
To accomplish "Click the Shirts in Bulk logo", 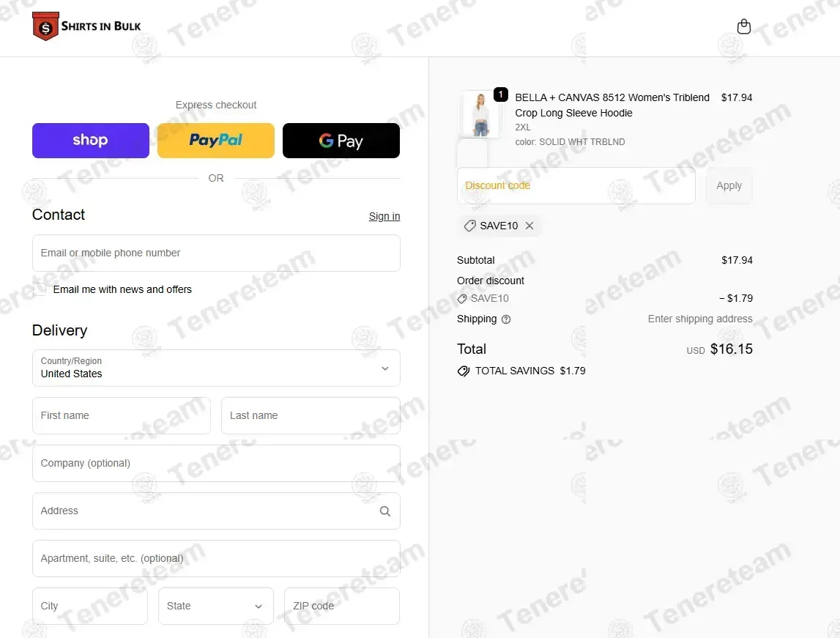I will tap(87, 26).
